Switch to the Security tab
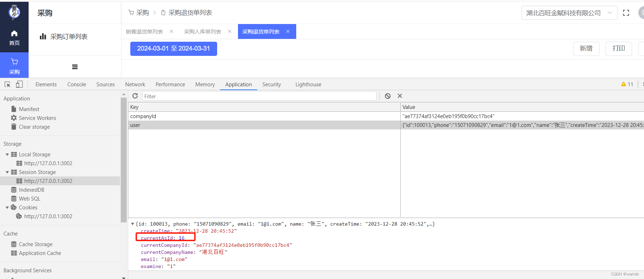 pyautogui.click(x=272, y=84)
